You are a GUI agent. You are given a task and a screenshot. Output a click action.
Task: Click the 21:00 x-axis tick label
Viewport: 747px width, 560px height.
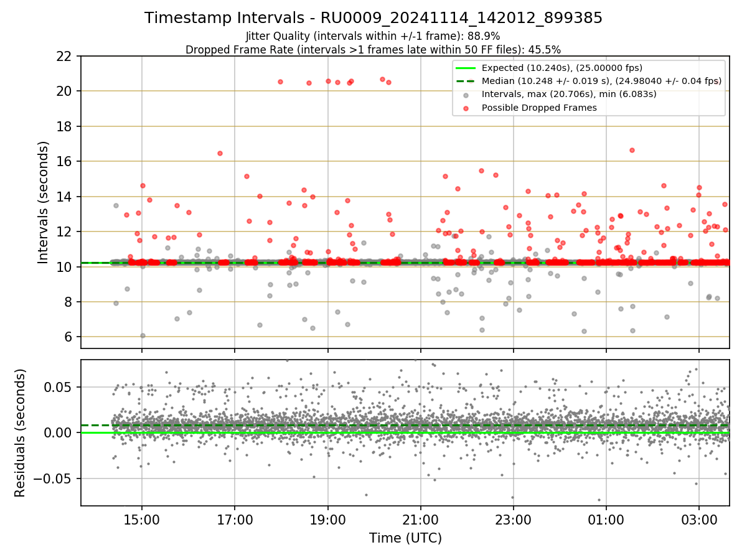(420, 519)
